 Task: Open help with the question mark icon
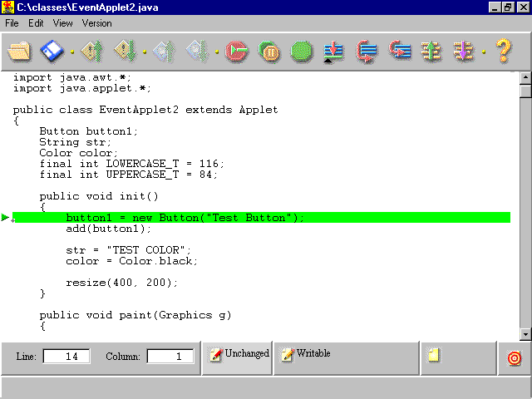click(x=504, y=51)
